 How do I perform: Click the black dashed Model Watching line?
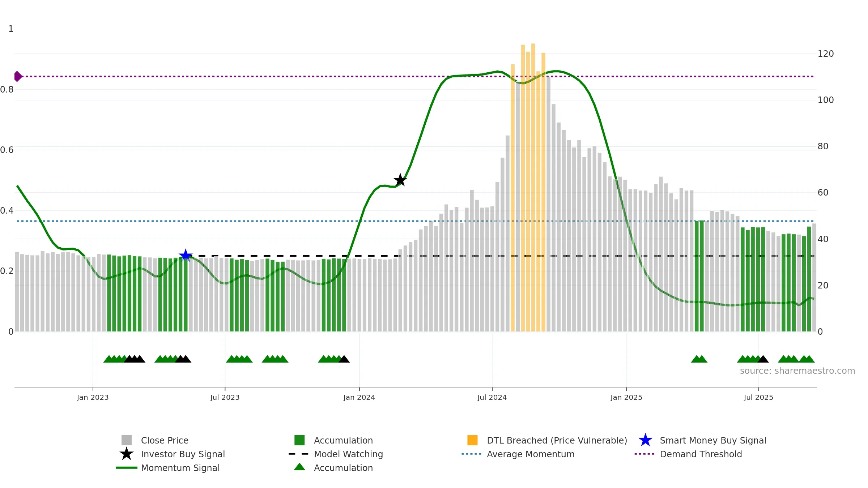[499, 256]
